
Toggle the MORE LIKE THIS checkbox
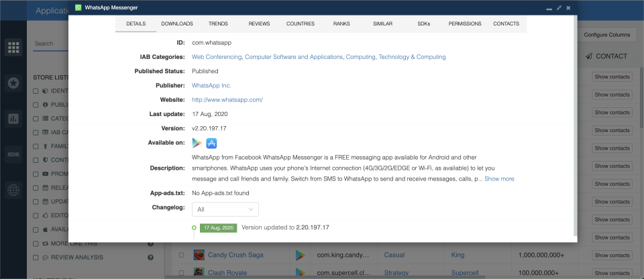[36, 243]
